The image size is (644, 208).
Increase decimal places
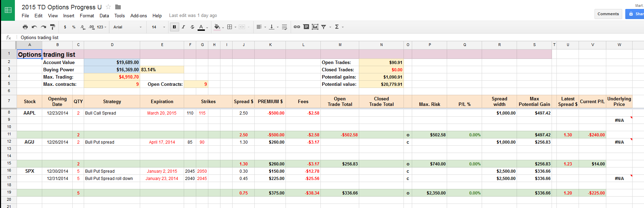click(91, 27)
